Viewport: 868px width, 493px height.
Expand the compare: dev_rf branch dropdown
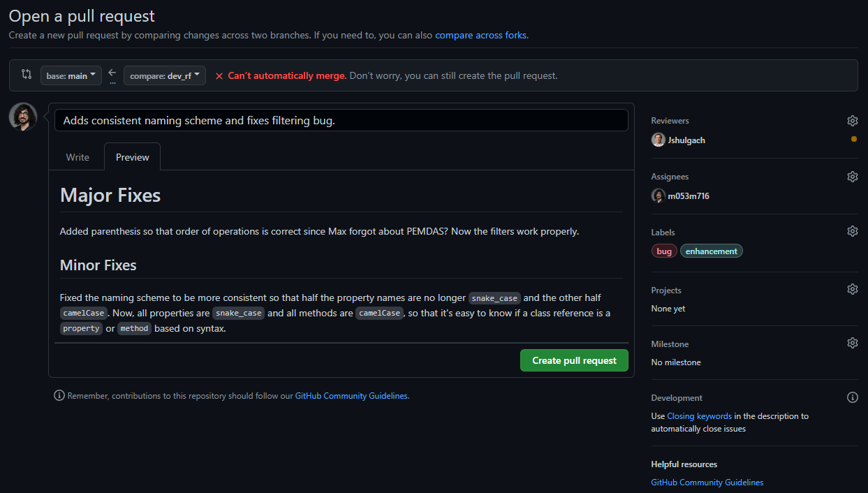(x=165, y=75)
